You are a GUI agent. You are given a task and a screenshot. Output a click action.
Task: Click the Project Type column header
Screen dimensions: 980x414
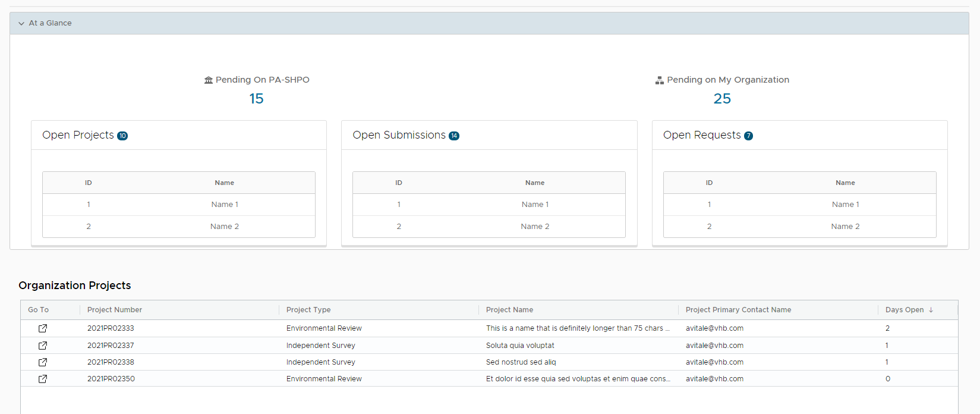click(308, 310)
